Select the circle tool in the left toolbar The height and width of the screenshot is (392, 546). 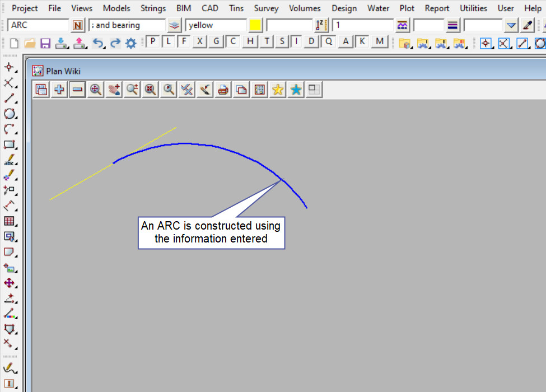click(9, 114)
